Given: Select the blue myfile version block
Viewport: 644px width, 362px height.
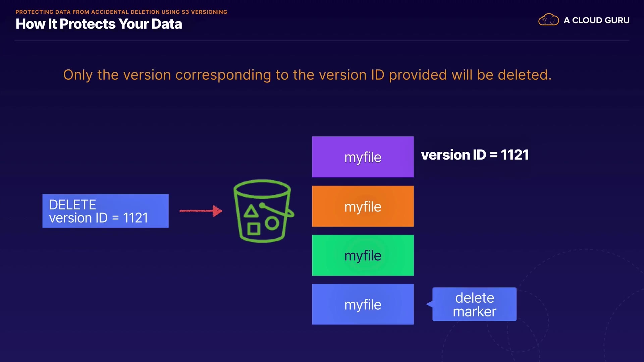Looking at the screenshot, I should [363, 304].
